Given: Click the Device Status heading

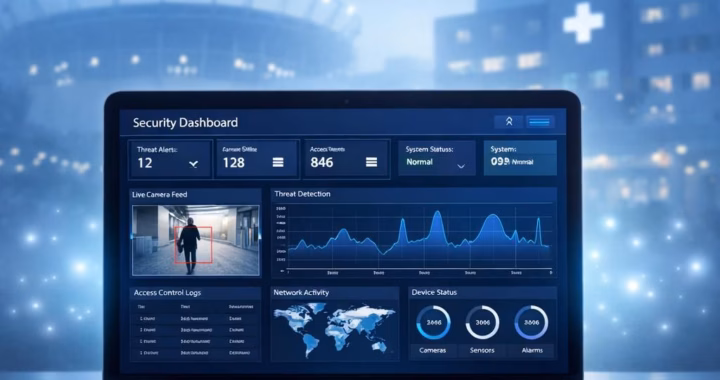Looking at the screenshot, I should coord(434,292).
